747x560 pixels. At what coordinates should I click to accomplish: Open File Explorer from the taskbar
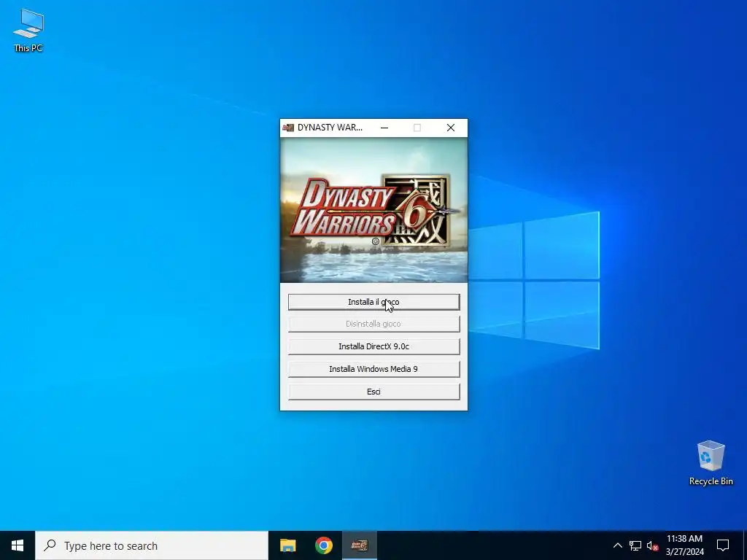(x=287, y=545)
